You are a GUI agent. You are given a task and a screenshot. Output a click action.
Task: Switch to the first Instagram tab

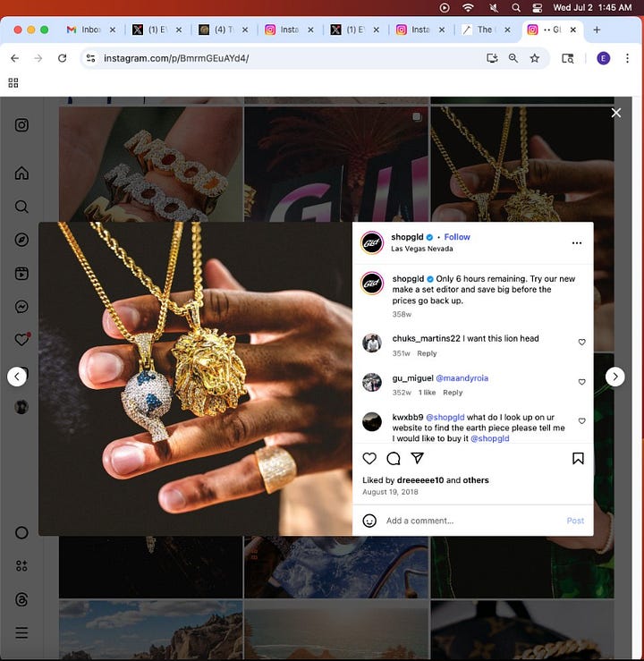(x=289, y=30)
